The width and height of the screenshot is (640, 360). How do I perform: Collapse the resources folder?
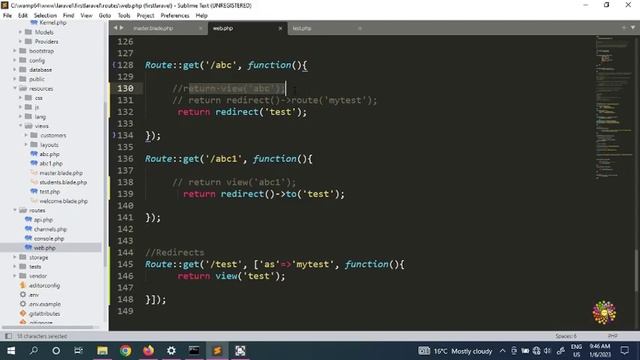[15, 88]
